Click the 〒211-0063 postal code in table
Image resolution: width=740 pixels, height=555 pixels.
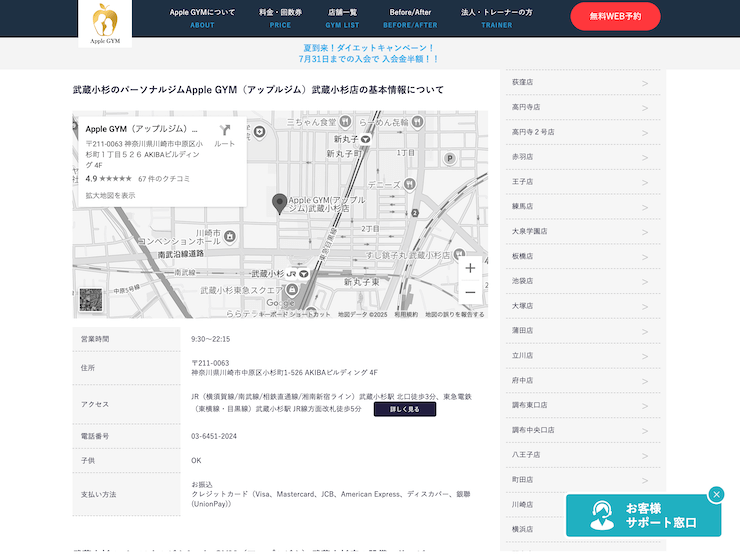coord(210,363)
